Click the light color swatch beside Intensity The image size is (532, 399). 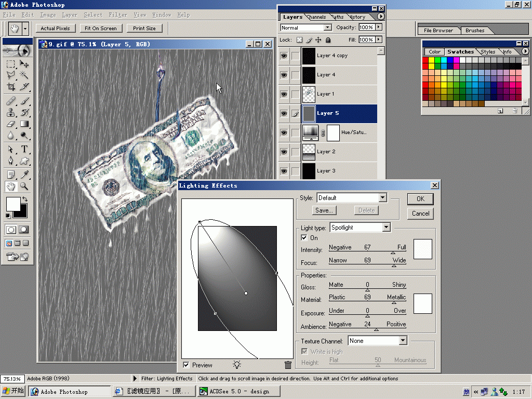[x=422, y=249]
